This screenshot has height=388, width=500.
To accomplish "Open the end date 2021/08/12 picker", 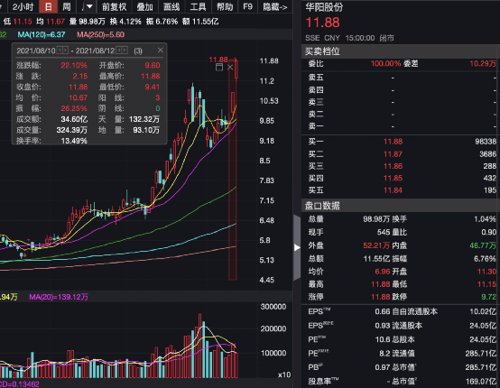I will point(122,50).
